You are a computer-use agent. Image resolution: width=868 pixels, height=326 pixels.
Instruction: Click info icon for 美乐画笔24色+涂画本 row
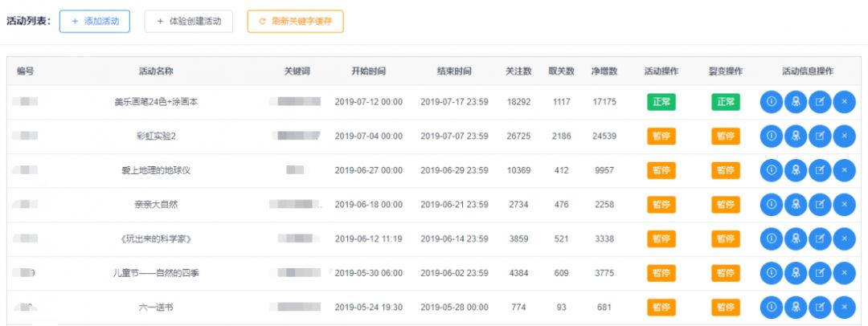click(x=771, y=102)
